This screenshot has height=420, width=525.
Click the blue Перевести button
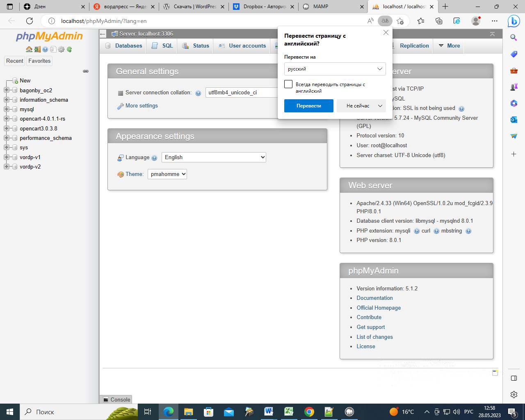click(308, 106)
